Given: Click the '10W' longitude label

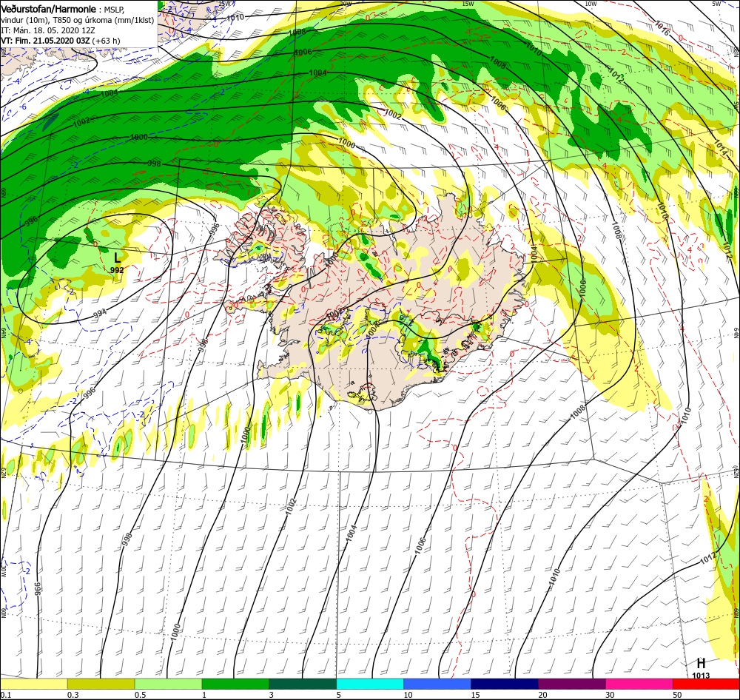Looking at the screenshot, I should click(x=591, y=4).
